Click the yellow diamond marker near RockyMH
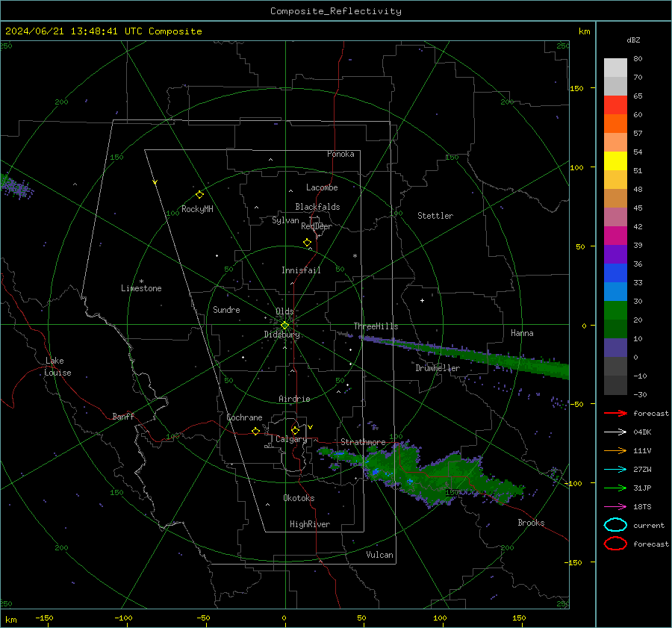672x628 pixels. 199,195
